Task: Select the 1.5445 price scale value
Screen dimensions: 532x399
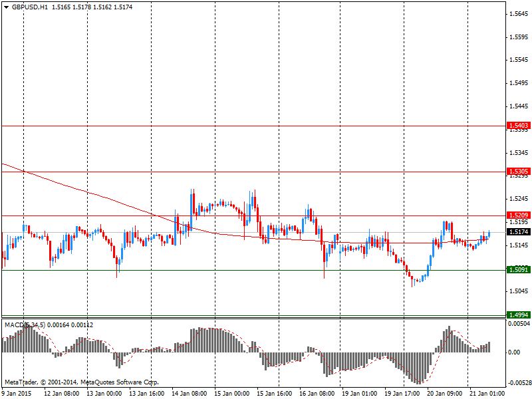Action: [519, 106]
